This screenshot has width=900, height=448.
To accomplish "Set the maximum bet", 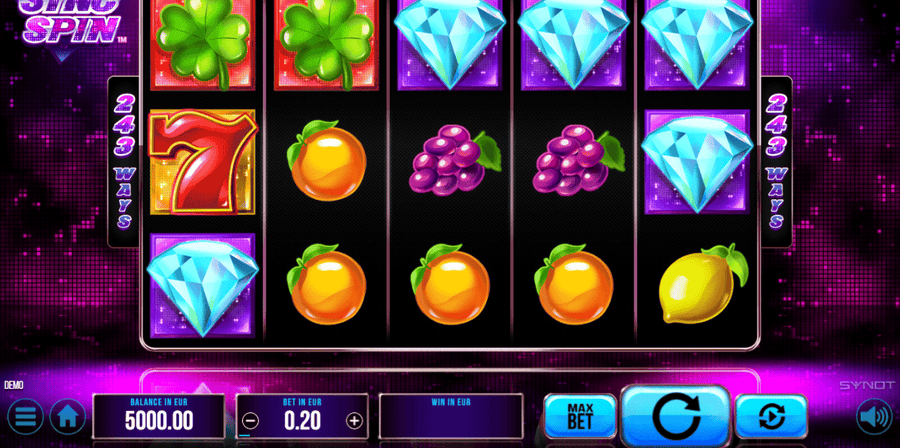I will pos(580,416).
